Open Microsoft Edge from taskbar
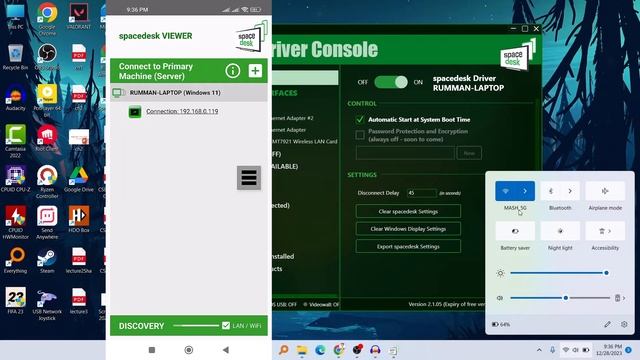640x360 pixels. [320, 350]
